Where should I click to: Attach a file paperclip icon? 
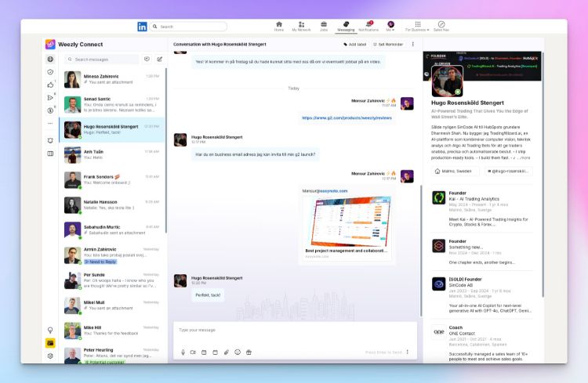coord(226,352)
